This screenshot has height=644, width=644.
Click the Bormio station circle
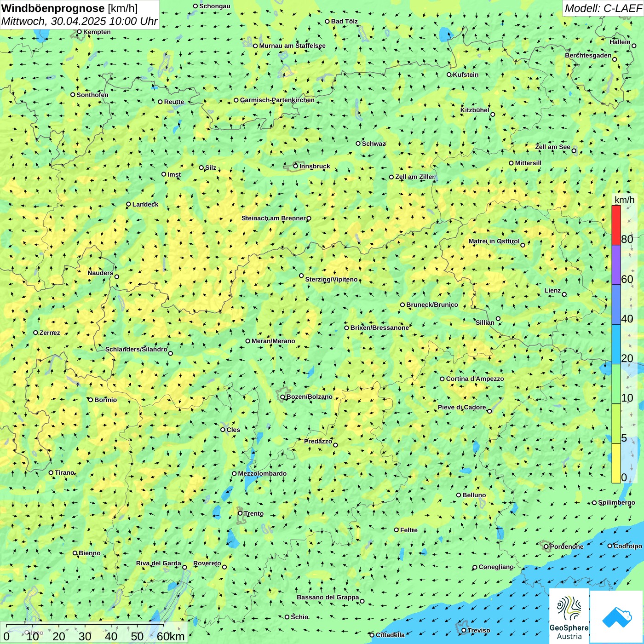click(x=91, y=400)
